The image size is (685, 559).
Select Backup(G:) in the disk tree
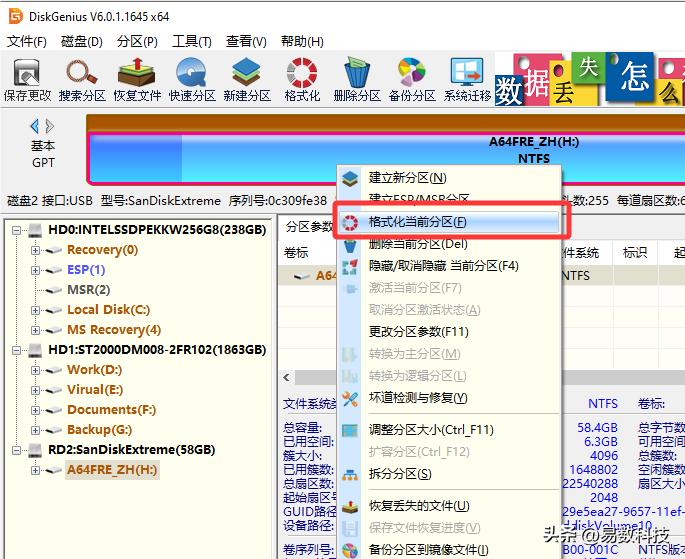[99, 430]
